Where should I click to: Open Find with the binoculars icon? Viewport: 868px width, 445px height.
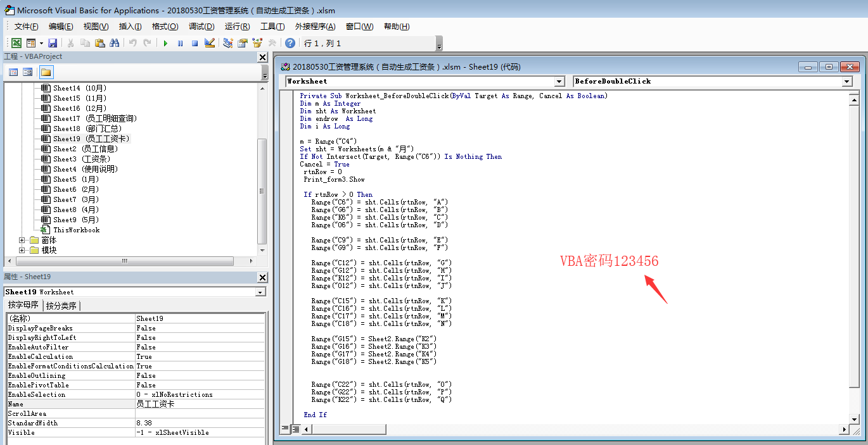[x=114, y=43]
